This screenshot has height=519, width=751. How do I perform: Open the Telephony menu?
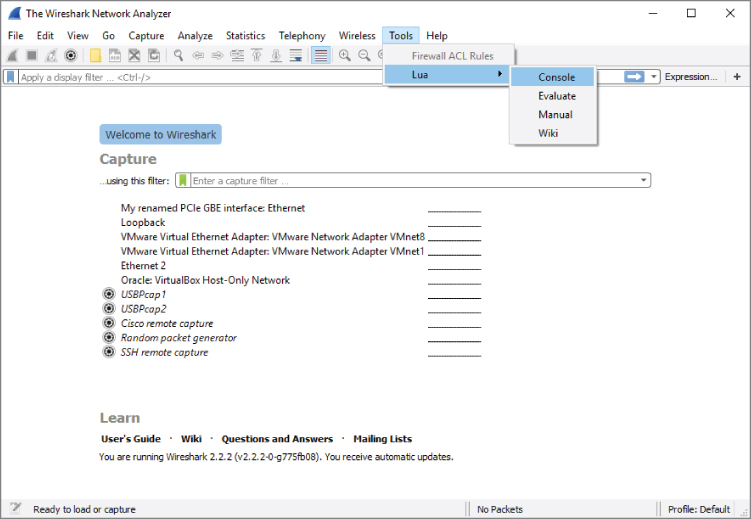pos(302,35)
